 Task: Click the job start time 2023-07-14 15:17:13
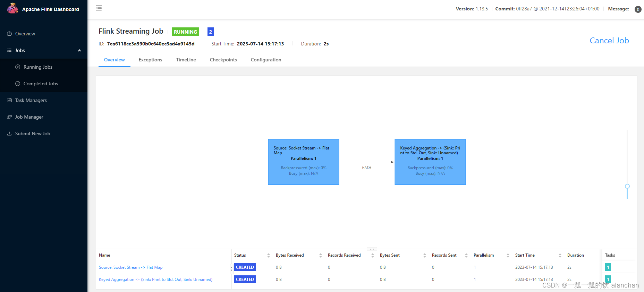coord(260,44)
